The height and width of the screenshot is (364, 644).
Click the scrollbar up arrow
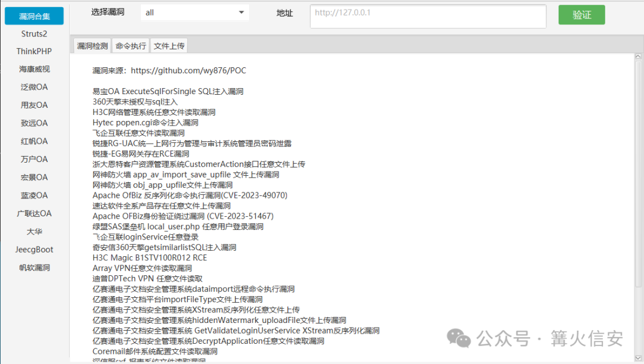[638, 56]
